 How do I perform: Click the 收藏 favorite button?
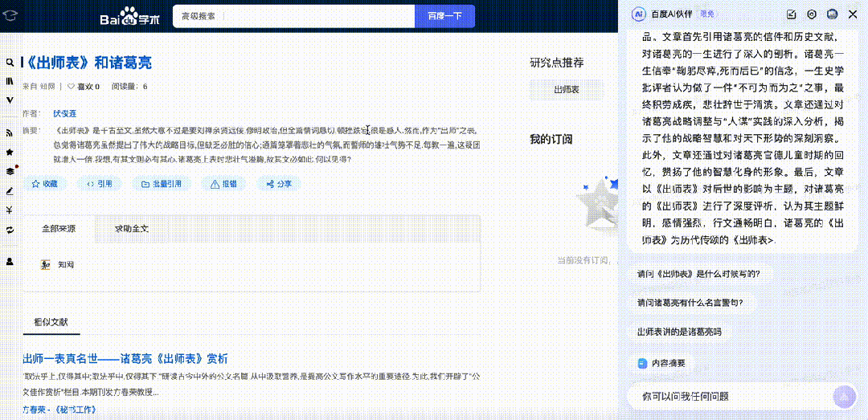(44, 184)
